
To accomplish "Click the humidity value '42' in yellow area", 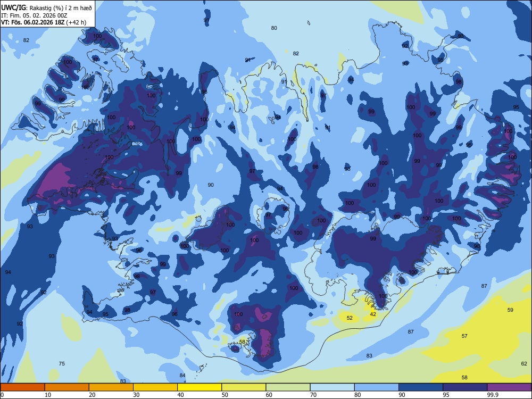I will (373, 314).
